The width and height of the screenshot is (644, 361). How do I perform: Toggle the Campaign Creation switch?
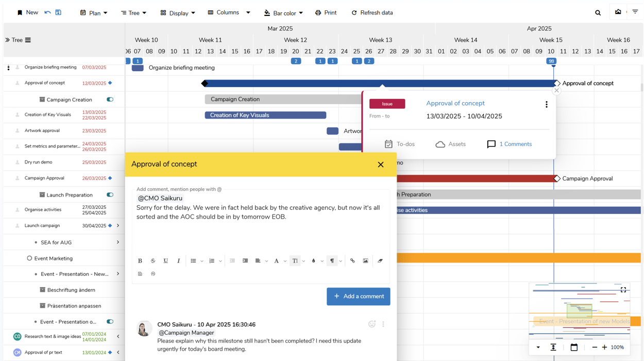pos(110,100)
